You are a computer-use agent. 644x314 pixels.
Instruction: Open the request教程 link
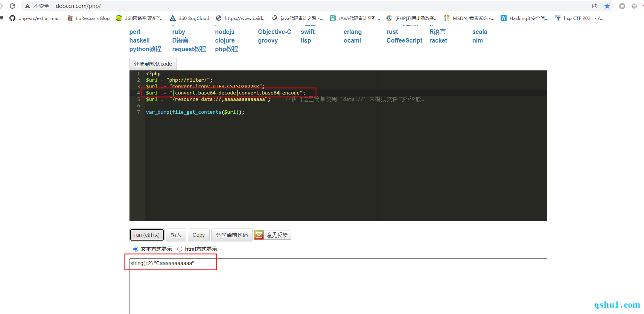click(189, 49)
